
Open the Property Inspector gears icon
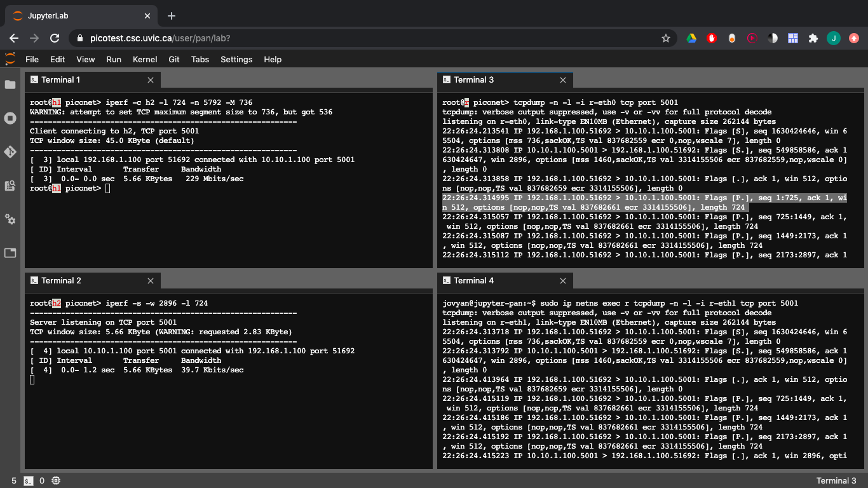tap(10, 219)
